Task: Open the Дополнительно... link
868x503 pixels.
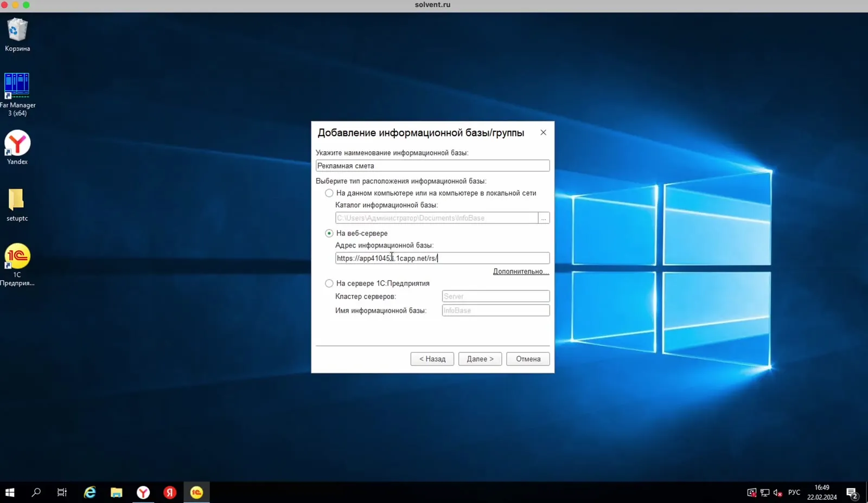Action: [x=521, y=272]
